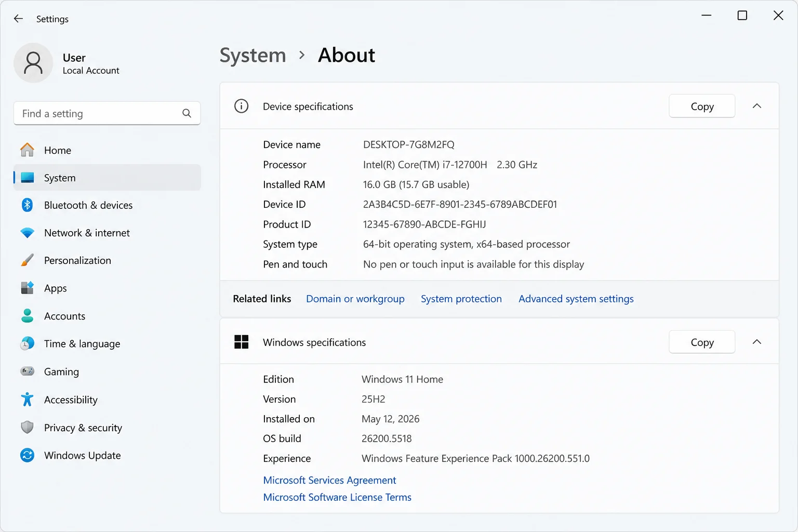Click the Windows Update sync icon
798x532 pixels.
[27, 455]
